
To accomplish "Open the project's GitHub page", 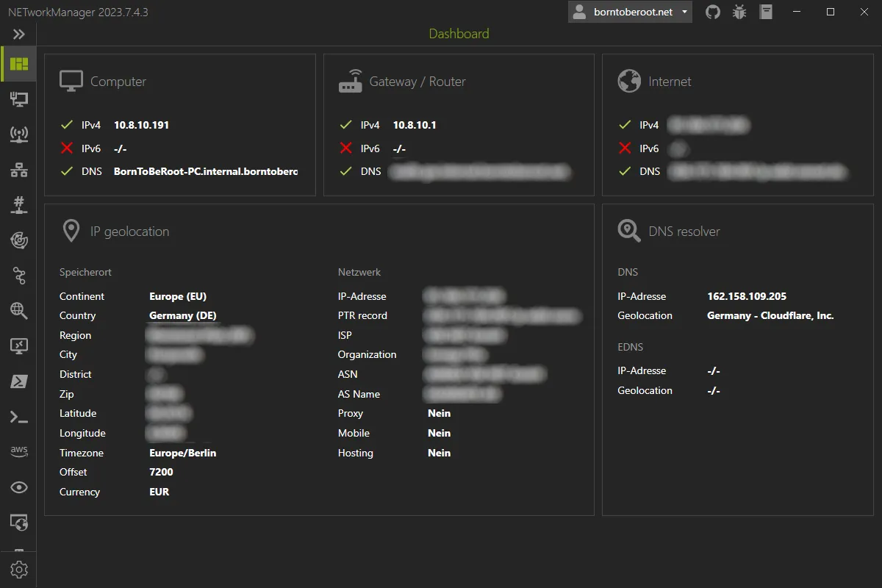I will click(712, 12).
